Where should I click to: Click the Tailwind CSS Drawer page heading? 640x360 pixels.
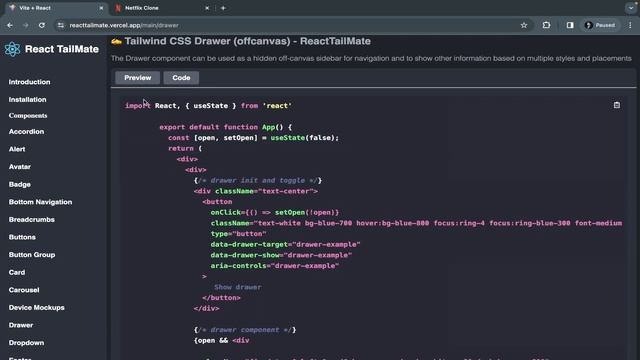(x=247, y=41)
